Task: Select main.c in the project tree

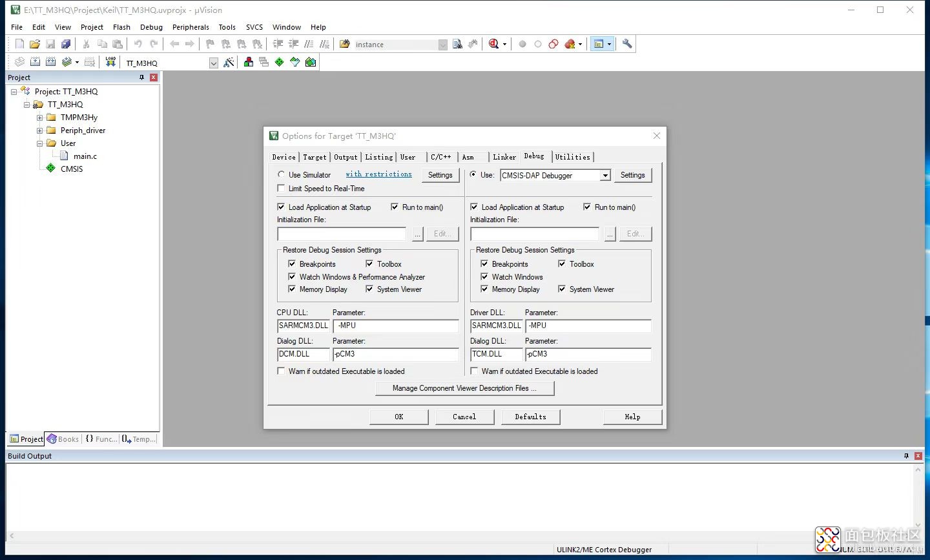Action: point(85,156)
